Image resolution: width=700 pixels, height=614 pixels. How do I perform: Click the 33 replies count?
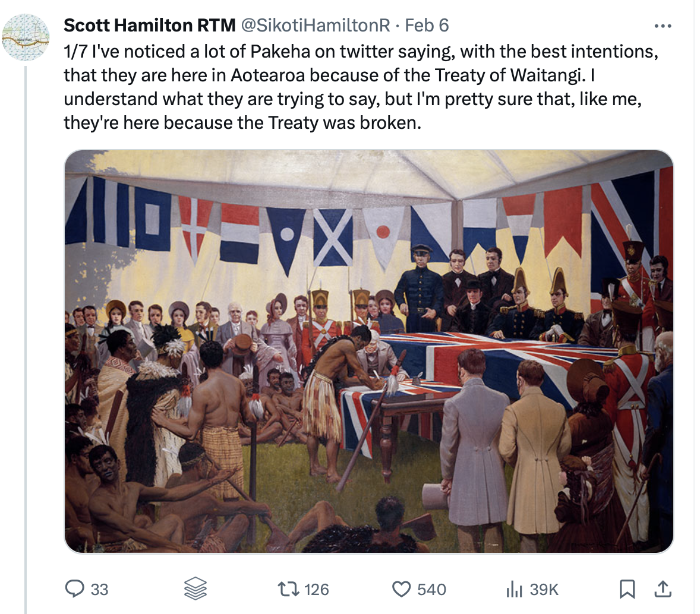point(100,590)
